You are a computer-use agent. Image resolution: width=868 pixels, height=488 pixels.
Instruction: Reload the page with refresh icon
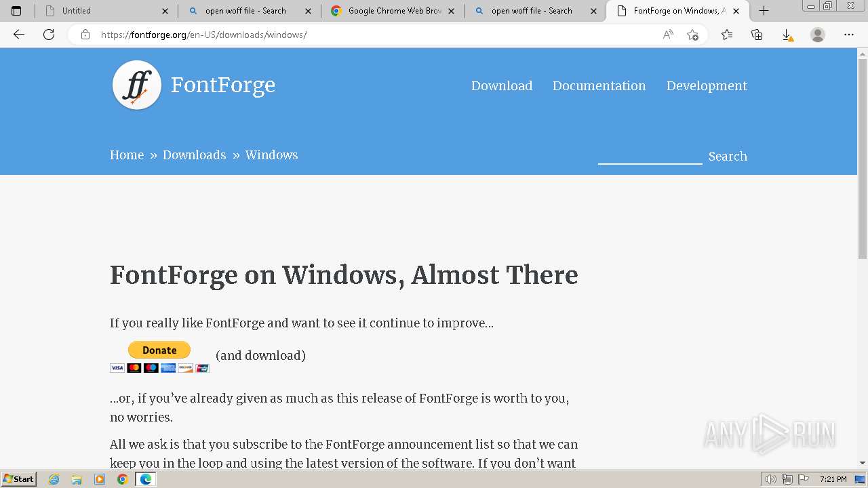coord(49,35)
